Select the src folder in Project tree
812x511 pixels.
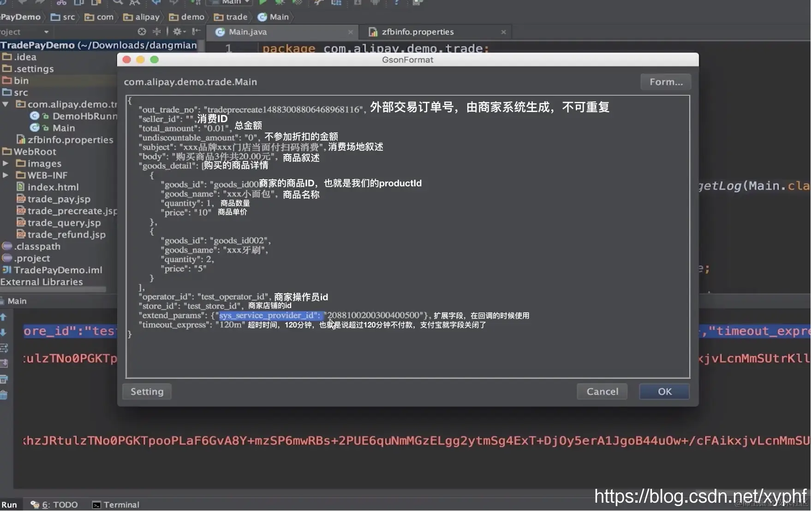pyautogui.click(x=15, y=92)
